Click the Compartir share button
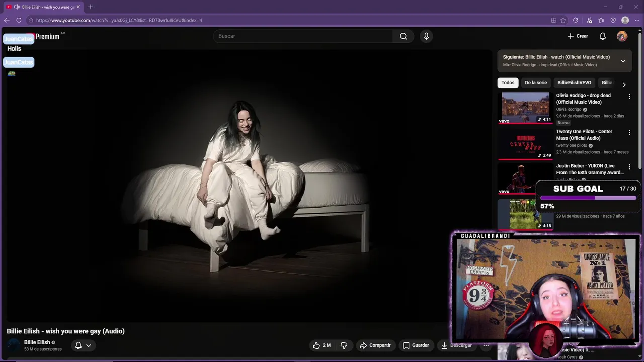 375,345
